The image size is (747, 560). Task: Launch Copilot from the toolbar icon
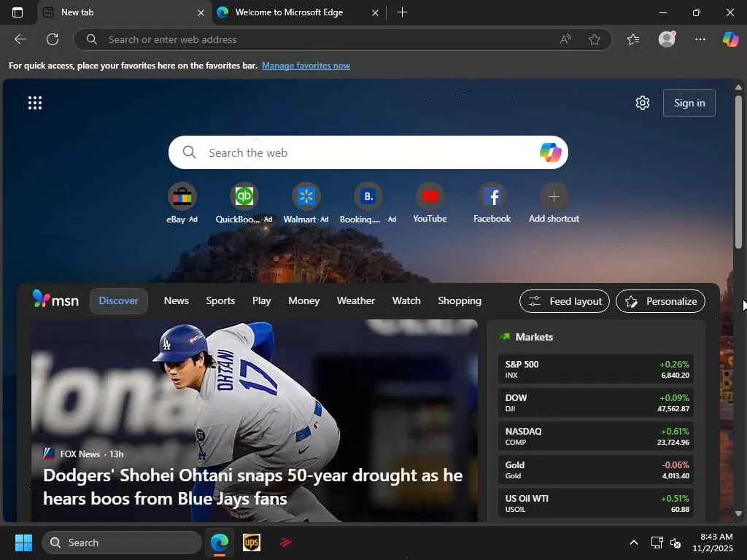(730, 39)
